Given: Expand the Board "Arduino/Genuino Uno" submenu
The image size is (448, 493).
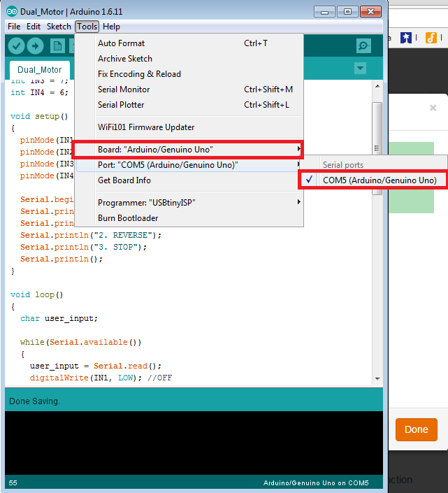Looking at the screenshot, I should tap(189, 150).
